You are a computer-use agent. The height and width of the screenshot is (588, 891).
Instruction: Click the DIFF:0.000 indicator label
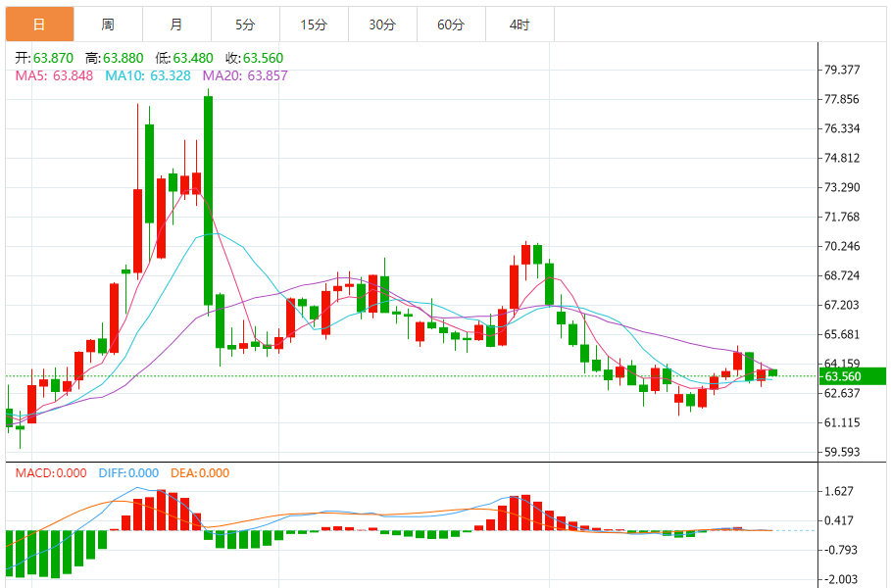(x=128, y=473)
